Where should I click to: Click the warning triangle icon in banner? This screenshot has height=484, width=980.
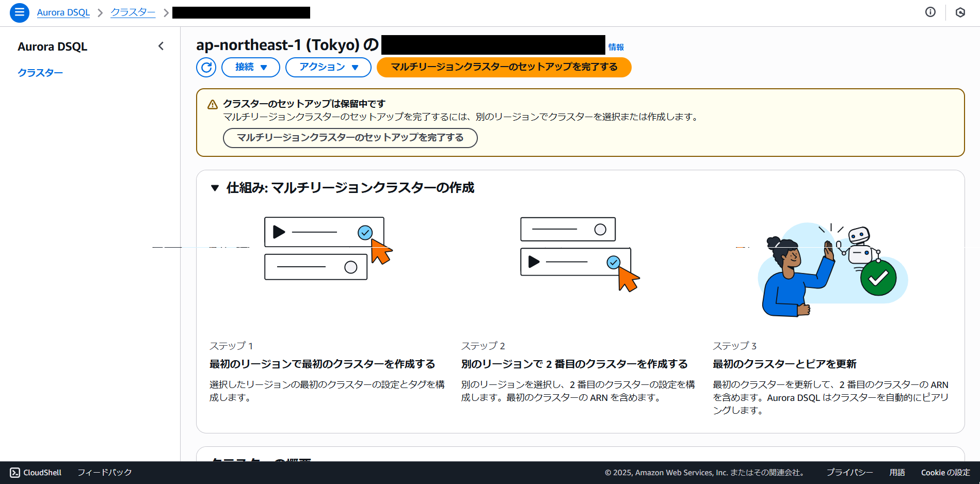213,105
